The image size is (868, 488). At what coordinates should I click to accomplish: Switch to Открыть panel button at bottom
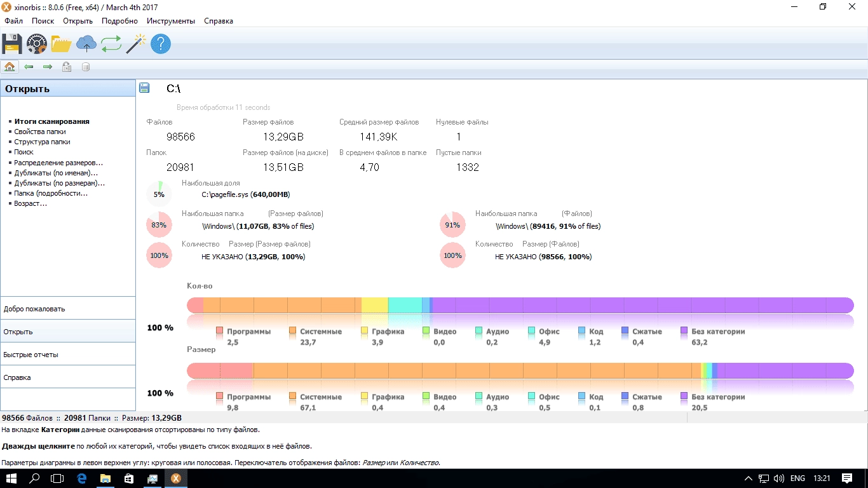pyautogui.click(x=68, y=331)
